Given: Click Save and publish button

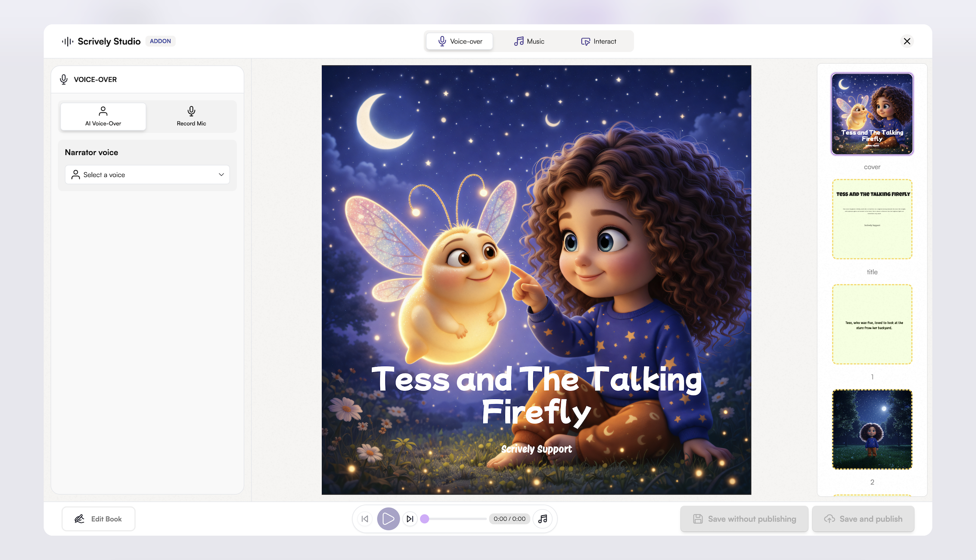Looking at the screenshot, I should coord(863,519).
